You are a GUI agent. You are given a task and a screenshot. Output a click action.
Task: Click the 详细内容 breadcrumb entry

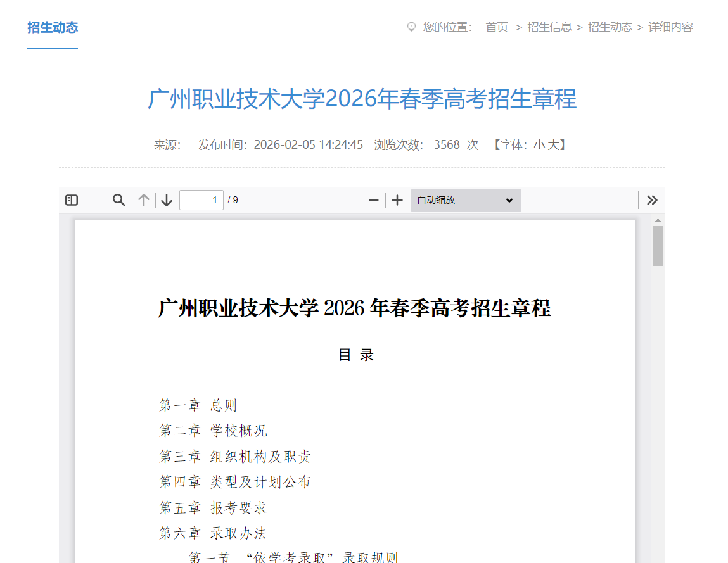click(x=670, y=27)
